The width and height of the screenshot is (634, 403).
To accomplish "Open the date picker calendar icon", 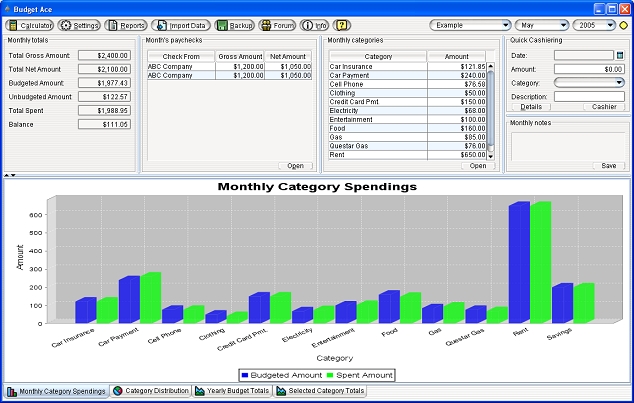I will [x=620, y=55].
